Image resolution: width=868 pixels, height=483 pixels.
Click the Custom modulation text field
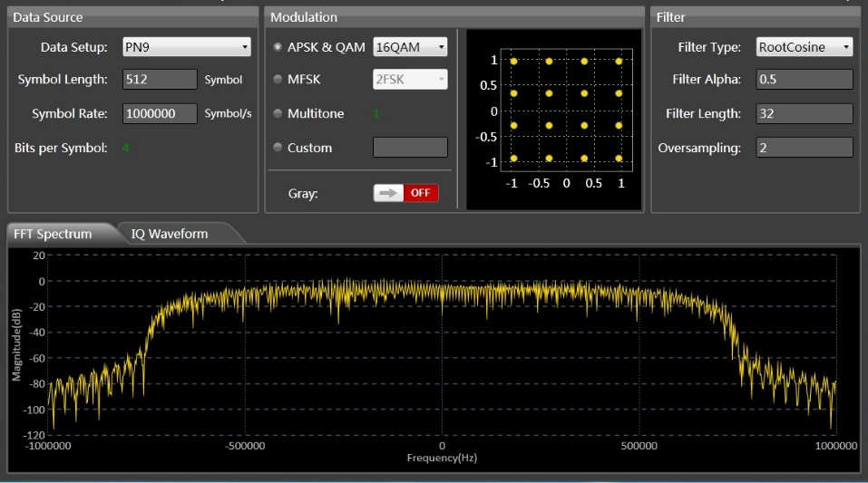point(410,148)
